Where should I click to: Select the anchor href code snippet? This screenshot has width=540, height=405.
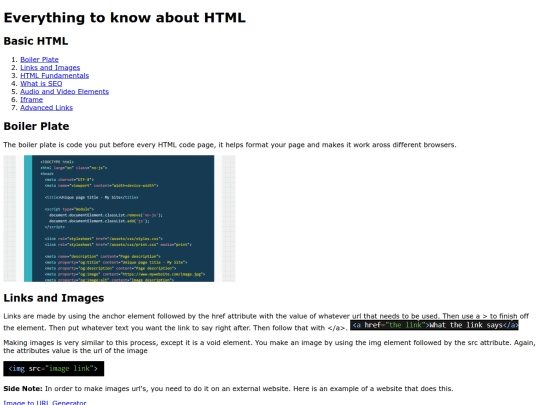pos(434,325)
